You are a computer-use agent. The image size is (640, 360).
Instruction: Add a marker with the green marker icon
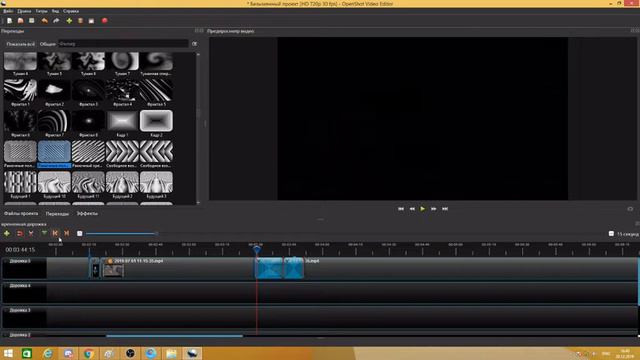44,233
